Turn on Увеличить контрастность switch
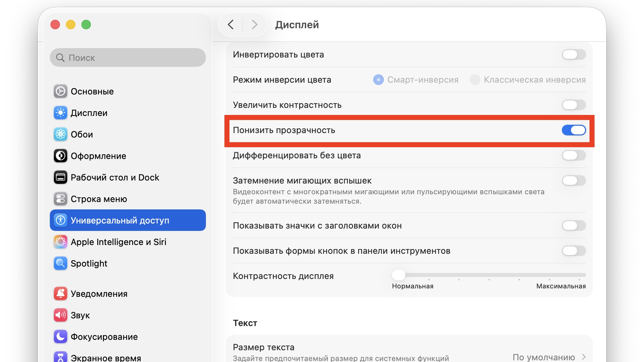The image size is (644, 362). tap(574, 105)
